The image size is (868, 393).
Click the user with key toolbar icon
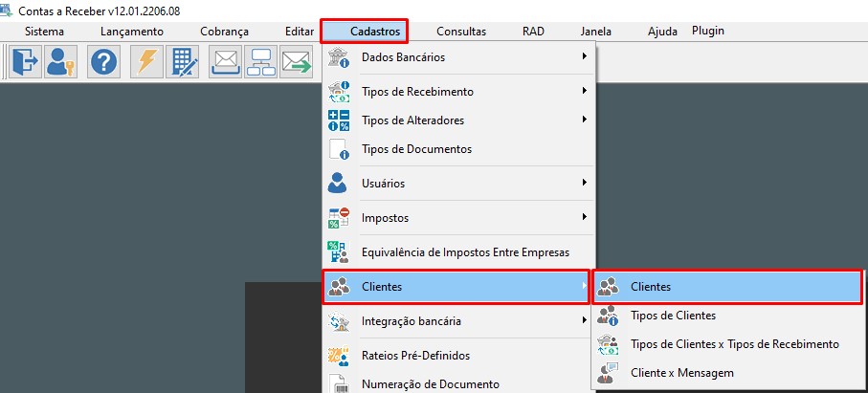(60, 61)
